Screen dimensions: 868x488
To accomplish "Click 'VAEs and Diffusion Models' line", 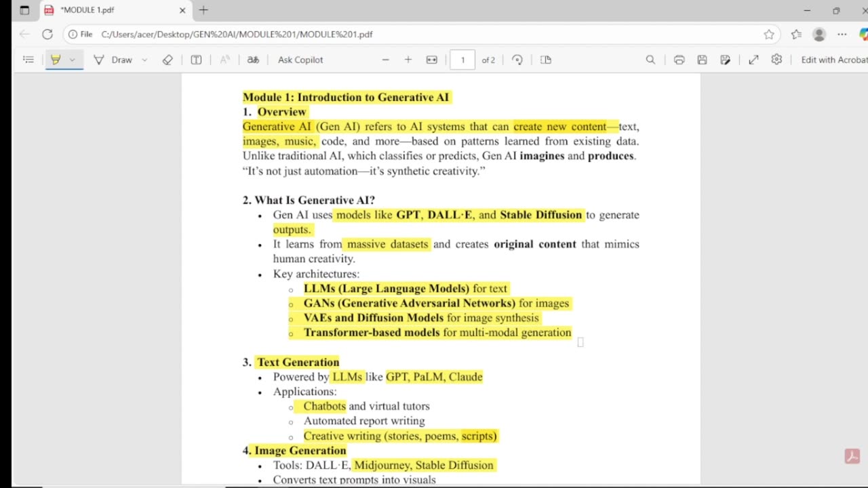I will click(421, 318).
